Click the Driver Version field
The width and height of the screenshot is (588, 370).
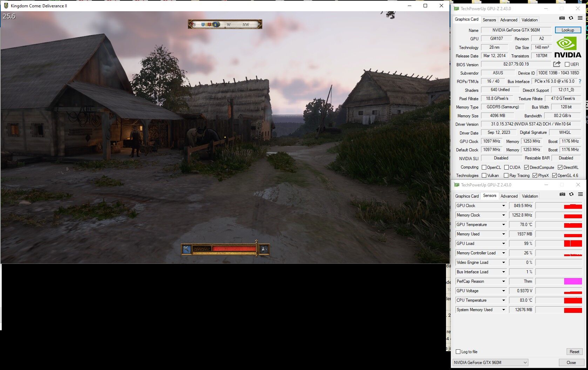pyautogui.click(x=531, y=124)
